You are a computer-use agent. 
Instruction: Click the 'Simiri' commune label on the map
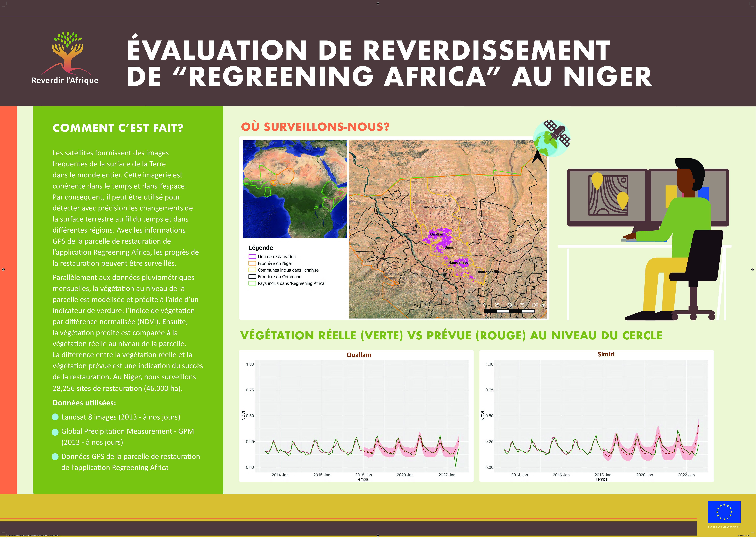450,247
